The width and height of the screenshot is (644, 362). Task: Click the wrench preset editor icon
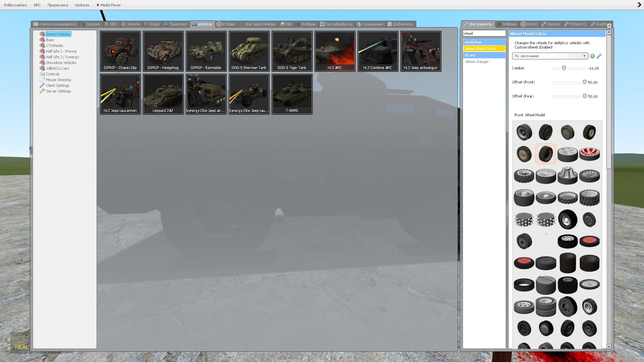(x=599, y=56)
